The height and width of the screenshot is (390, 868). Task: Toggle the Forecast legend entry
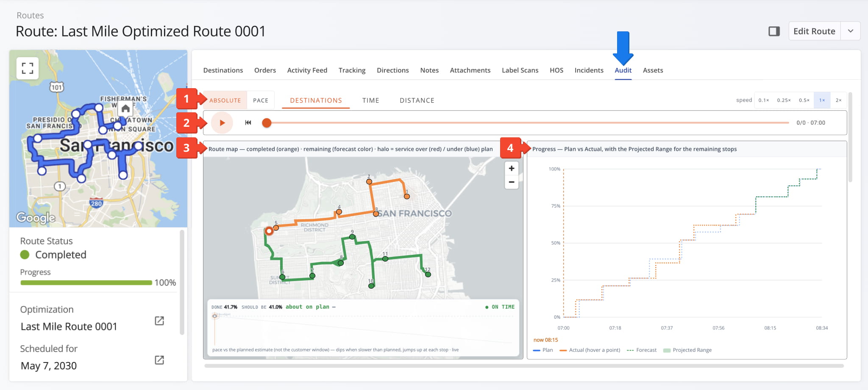click(x=642, y=350)
